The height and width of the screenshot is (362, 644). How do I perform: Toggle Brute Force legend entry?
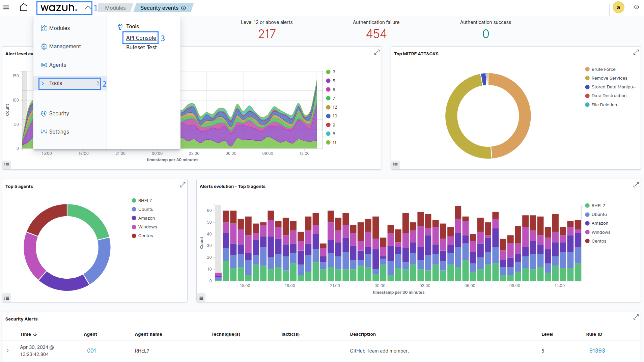[x=600, y=69]
